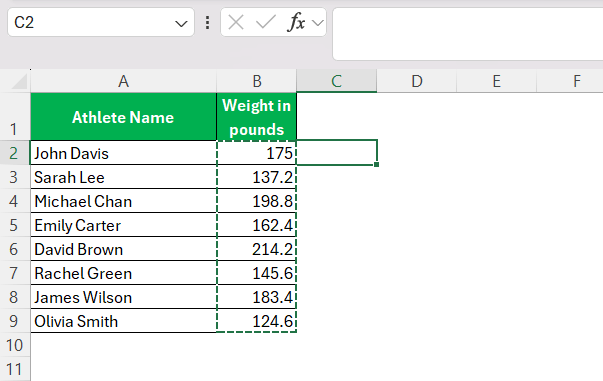Click the cell containing 124.6
Image resolution: width=603 pixels, height=381 pixels.
coord(257,321)
